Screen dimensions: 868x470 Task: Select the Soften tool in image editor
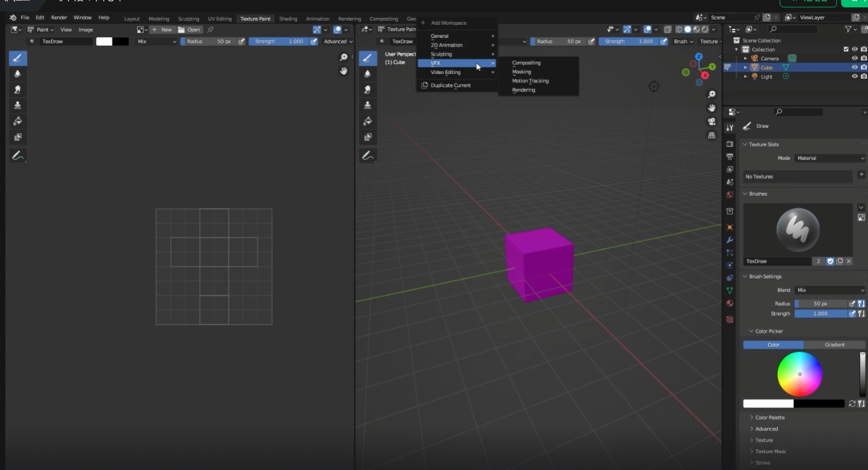tap(17, 74)
